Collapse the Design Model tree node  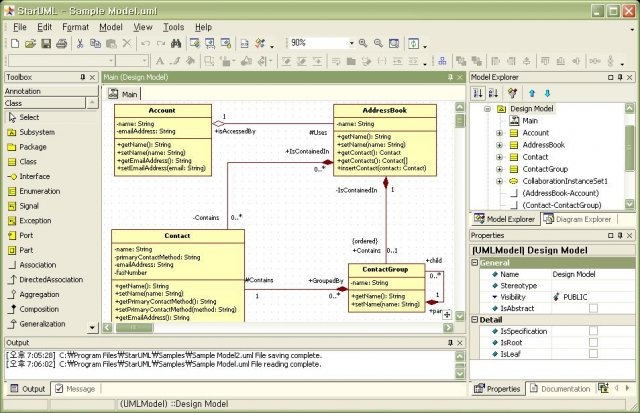487,108
